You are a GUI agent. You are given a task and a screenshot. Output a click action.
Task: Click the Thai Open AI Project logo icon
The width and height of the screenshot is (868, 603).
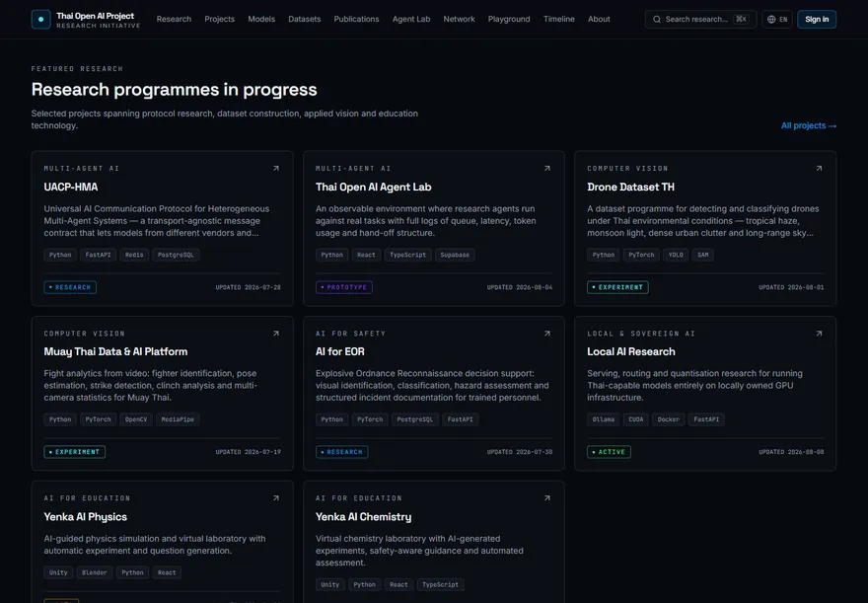pyautogui.click(x=41, y=20)
